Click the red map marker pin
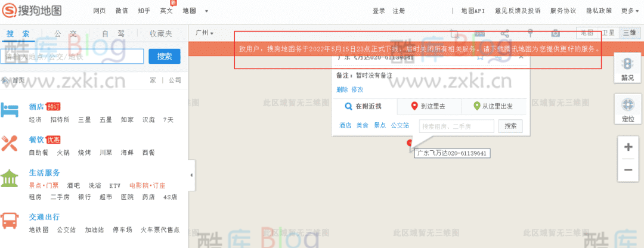The width and height of the screenshot is (644, 248). pos(409,144)
